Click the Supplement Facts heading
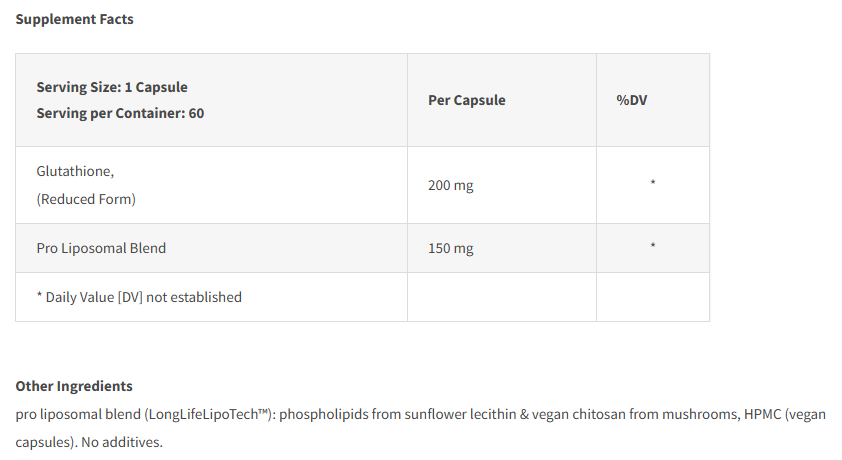Image resolution: width=842 pixels, height=460 pixels. pos(74,19)
